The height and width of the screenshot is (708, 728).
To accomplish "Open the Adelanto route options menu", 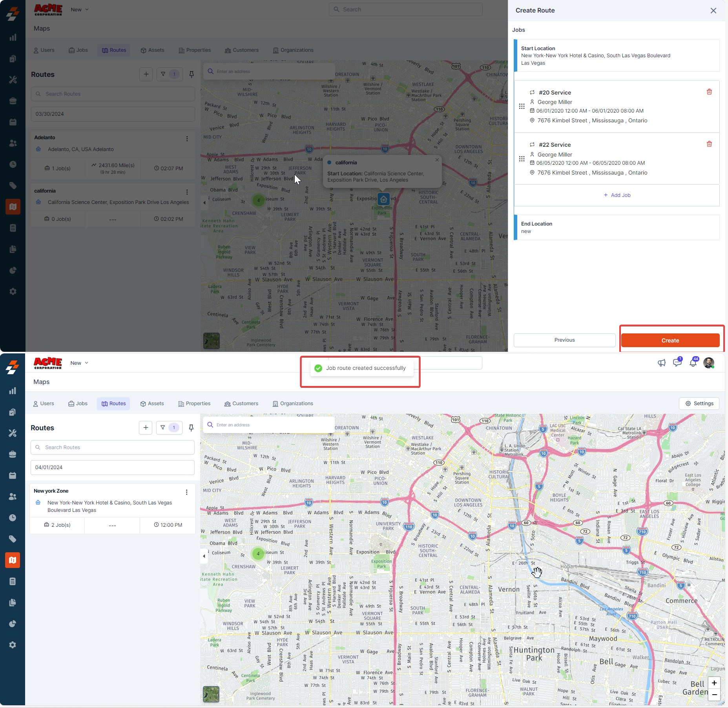I will coord(187,139).
